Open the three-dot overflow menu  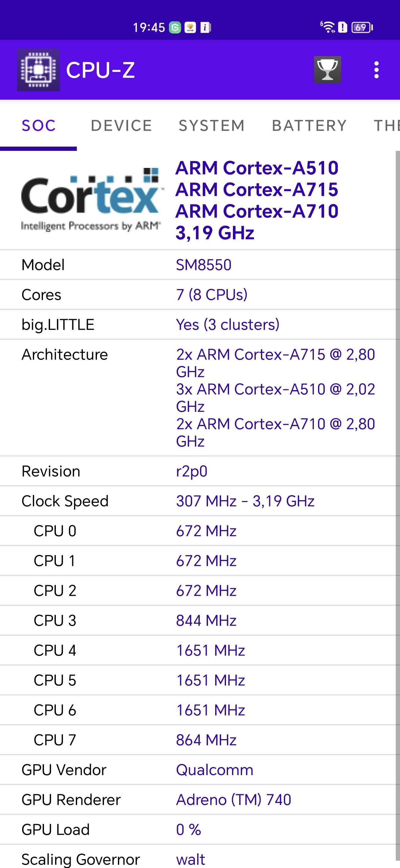click(377, 70)
